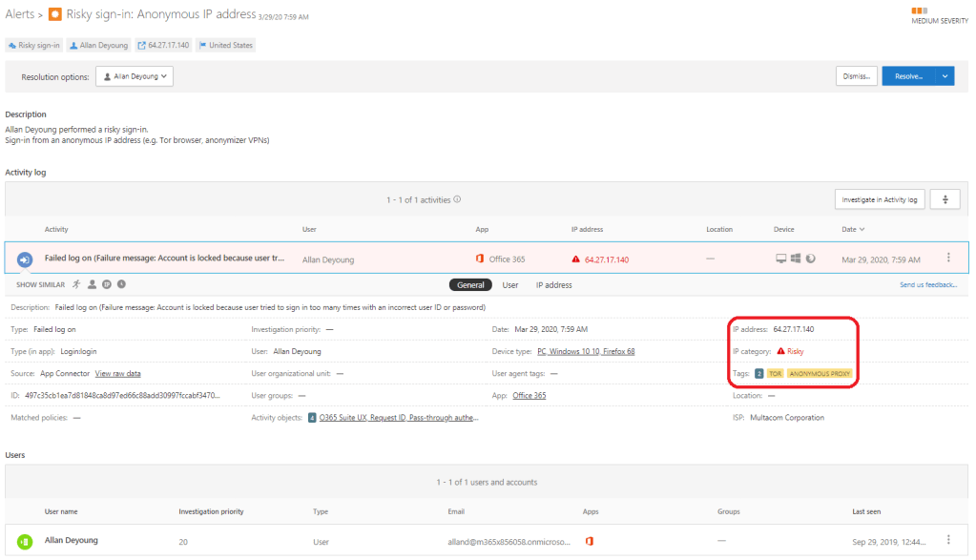
Task: Show similar activities from same IP
Action: tap(107, 284)
